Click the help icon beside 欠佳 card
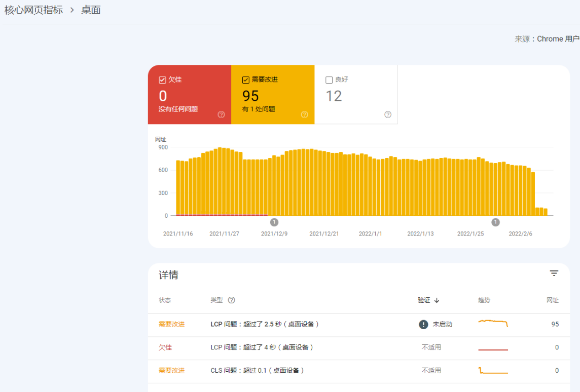 (x=221, y=115)
